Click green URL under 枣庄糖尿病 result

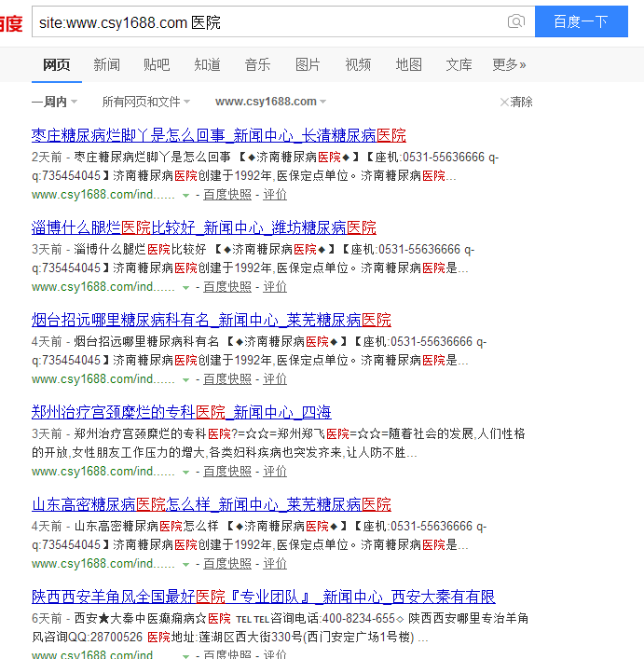(103, 195)
